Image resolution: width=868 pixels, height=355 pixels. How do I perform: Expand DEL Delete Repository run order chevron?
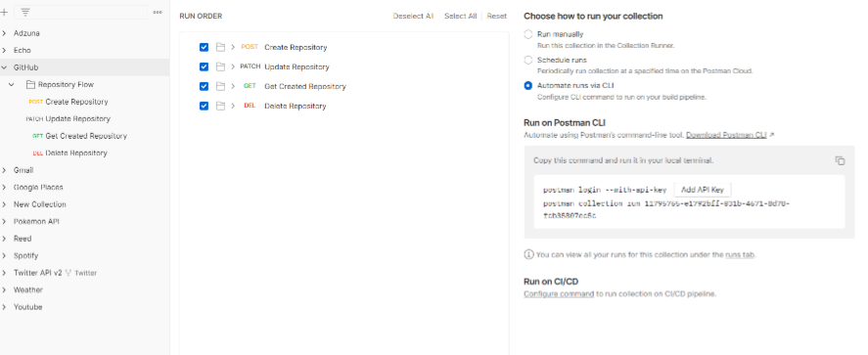coord(233,106)
